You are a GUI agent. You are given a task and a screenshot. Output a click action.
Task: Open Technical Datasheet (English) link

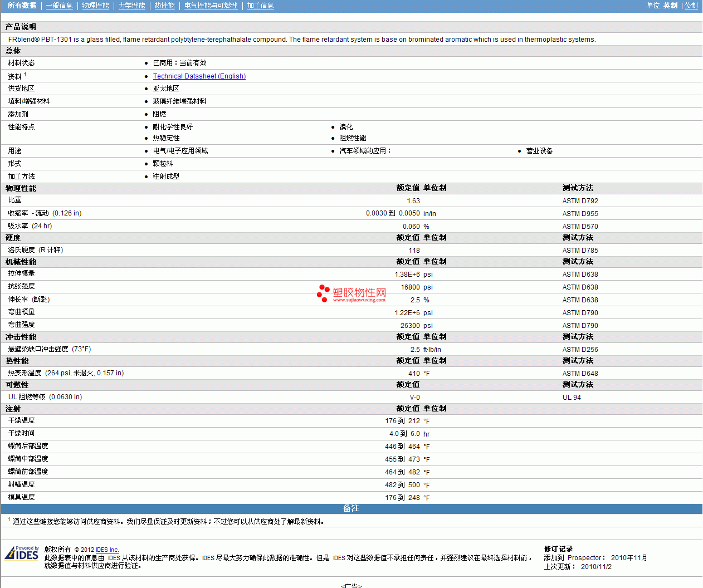[199, 76]
